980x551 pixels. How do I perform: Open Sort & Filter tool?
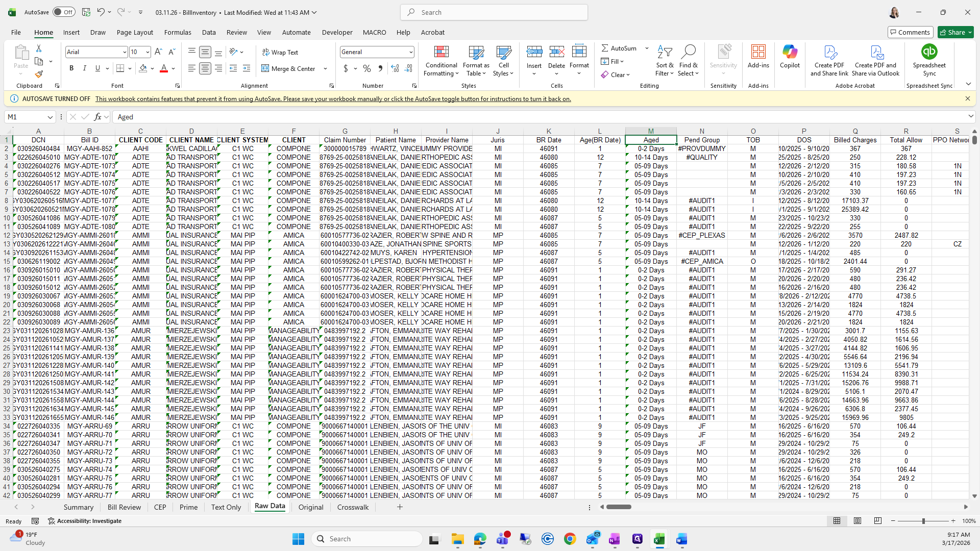tap(665, 61)
